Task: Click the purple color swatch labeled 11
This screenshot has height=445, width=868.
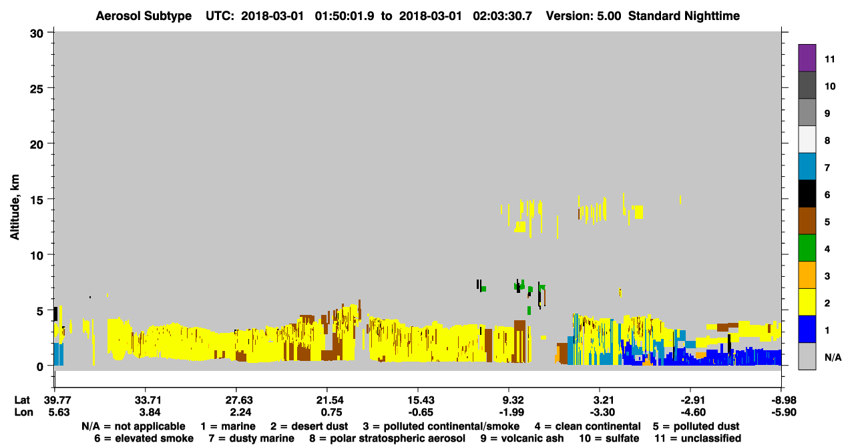Action: coord(807,57)
